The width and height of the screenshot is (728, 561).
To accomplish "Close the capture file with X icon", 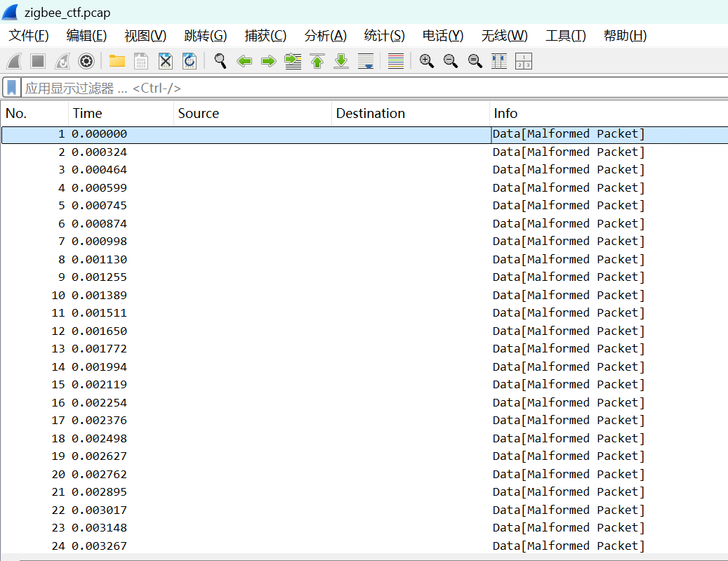I will [x=165, y=61].
